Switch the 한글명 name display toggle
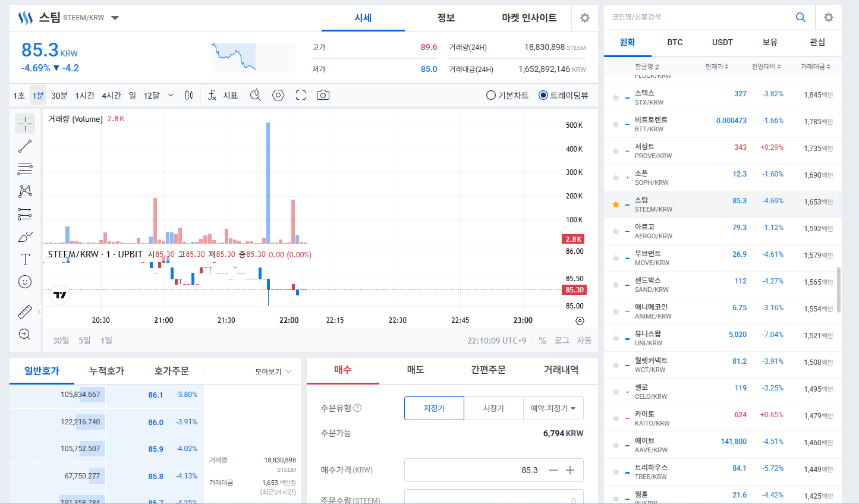The image size is (859, 504). pos(647,67)
